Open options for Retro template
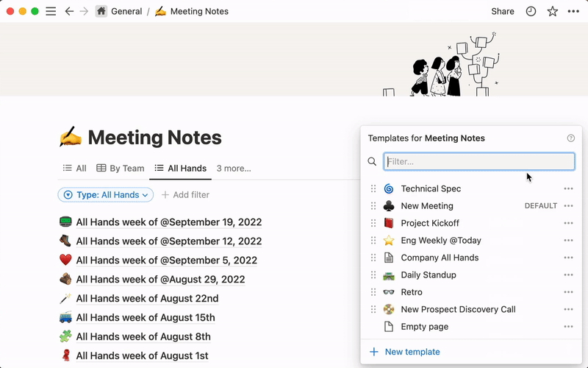Image resolution: width=588 pixels, height=368 pixels. click(568, 292)
